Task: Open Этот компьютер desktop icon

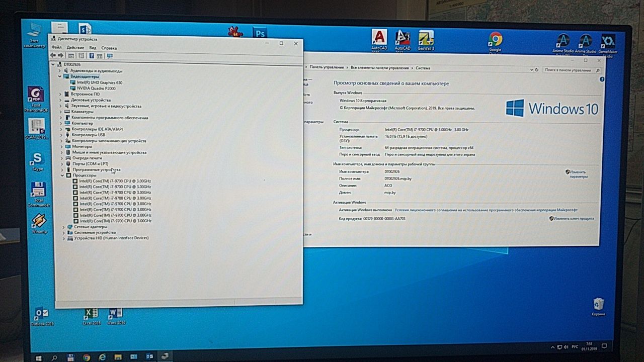Action: click(34, 35)
